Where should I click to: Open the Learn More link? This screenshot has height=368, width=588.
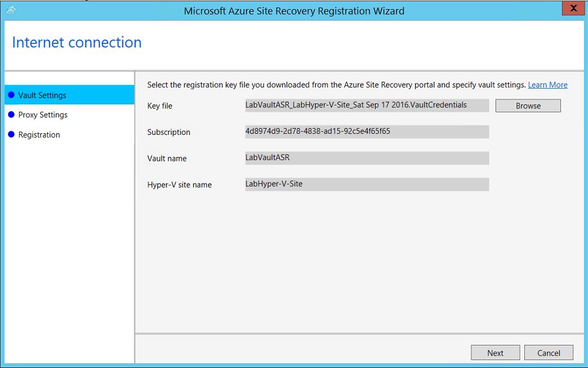[547, 85]
